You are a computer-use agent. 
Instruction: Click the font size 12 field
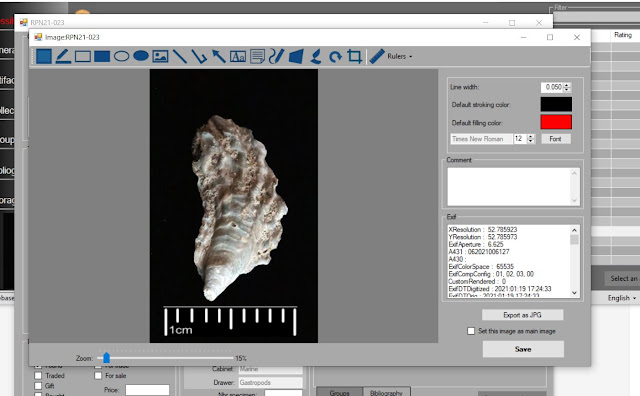coord(520,139)
